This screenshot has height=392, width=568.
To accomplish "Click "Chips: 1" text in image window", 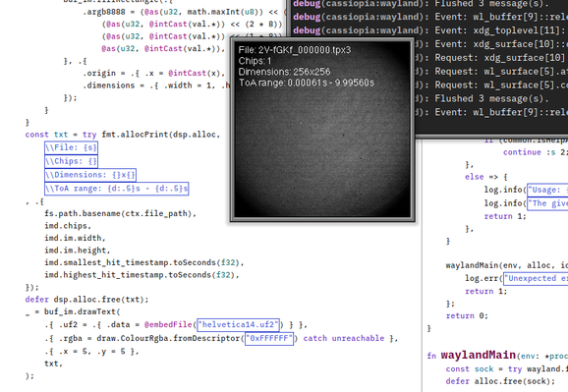I will point(255,61).
